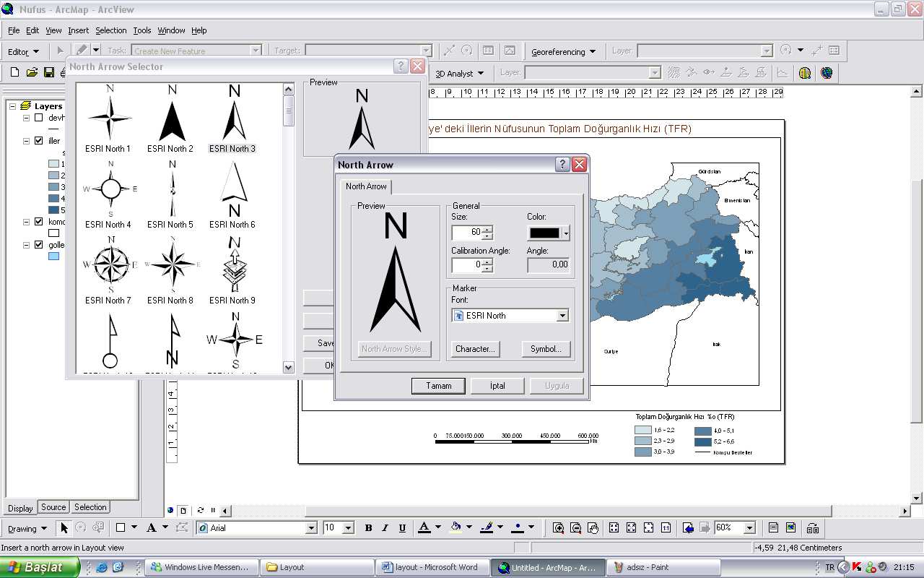Click the Line Color pen icon
Viewport: 924px width, 578px height.
[487, 528]
